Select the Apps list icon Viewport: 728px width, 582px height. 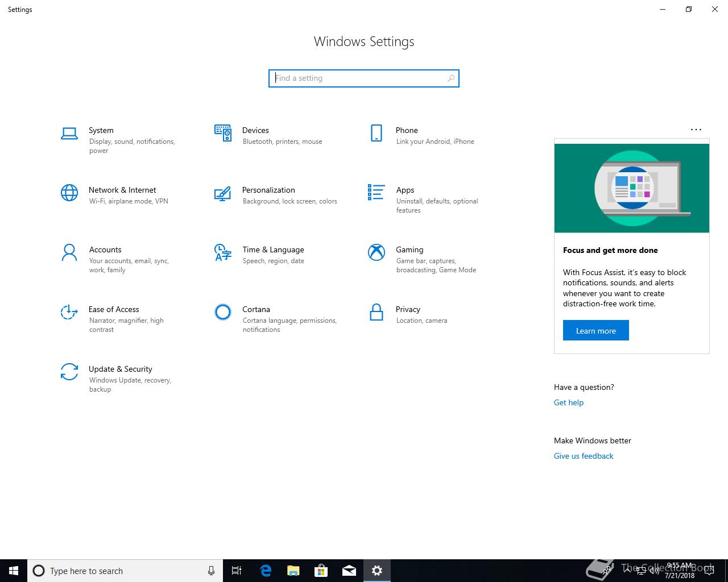coord(377,193)
